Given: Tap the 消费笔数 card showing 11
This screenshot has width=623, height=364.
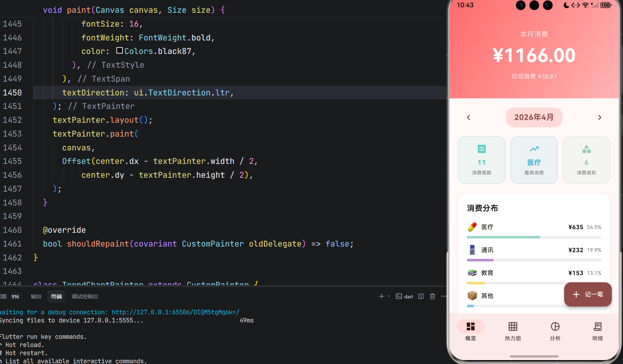Looking at the screenshot, I should [x=482, y=160].
